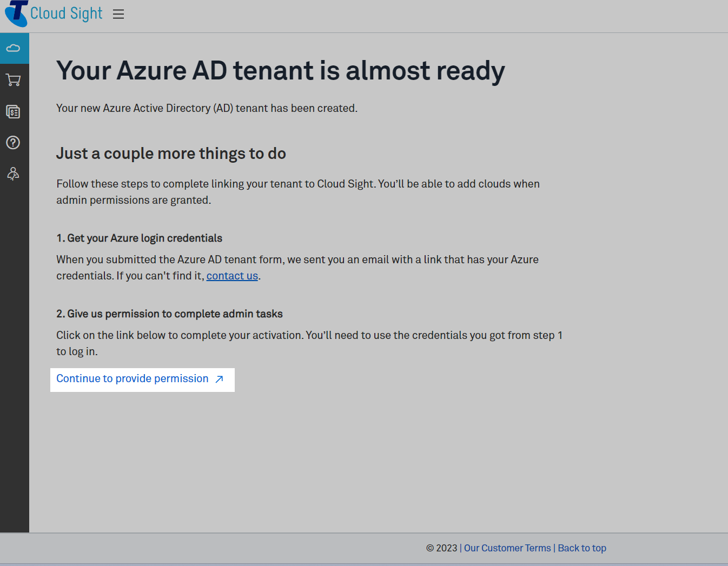
Task: Follow Continue to provide permission
Action: point(132,378)
